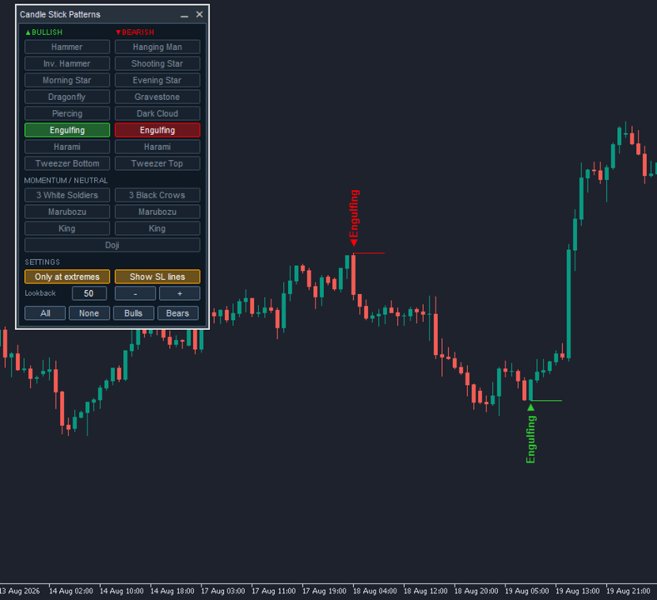Viewport: 657px width, 600px height.
Task: Toggle the Tweezer Top pattern
Action: click(157, 163)
